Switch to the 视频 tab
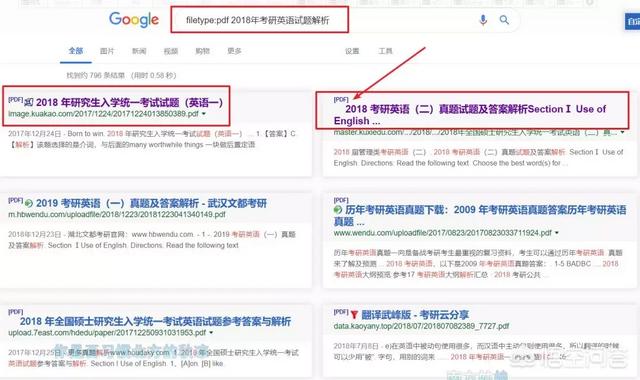640x380 pixels. (171, 51)
